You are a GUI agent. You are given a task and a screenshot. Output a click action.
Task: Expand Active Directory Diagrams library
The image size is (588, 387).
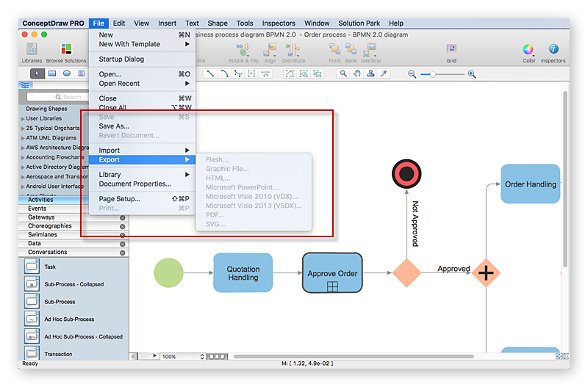(x=23, y=167)
